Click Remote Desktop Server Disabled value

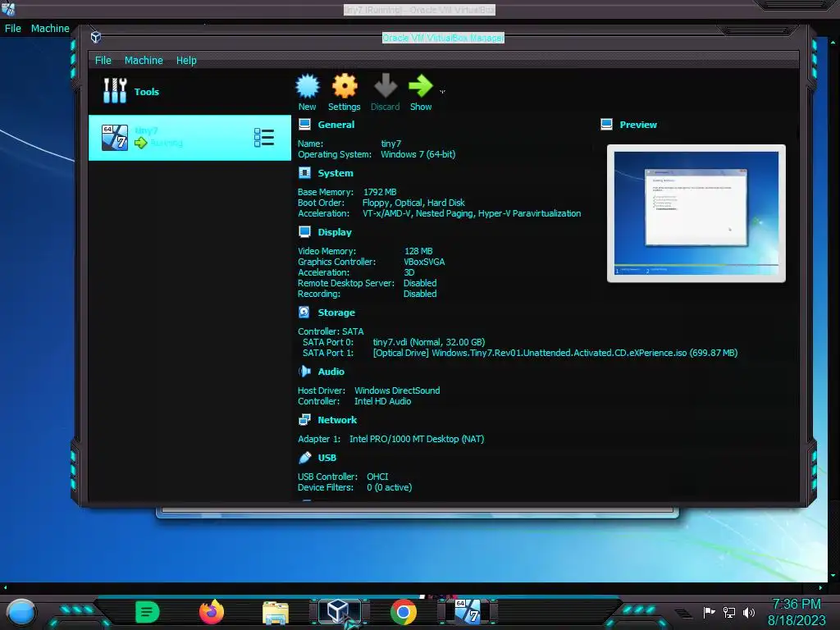420,283
